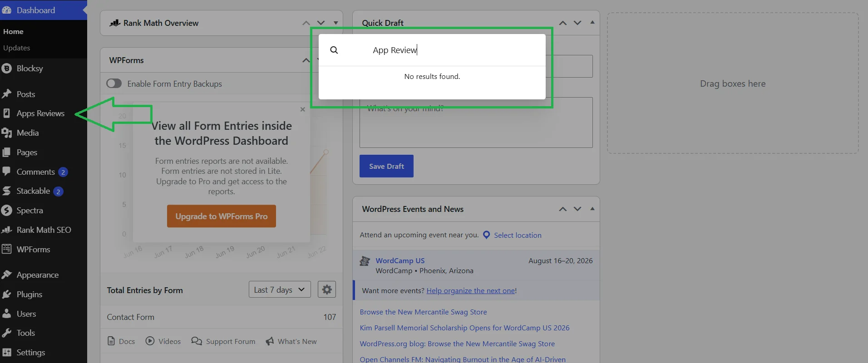Click the search magnifier icon
The height and width of the screenshot is (363, 868).
(x=334, y=50)
